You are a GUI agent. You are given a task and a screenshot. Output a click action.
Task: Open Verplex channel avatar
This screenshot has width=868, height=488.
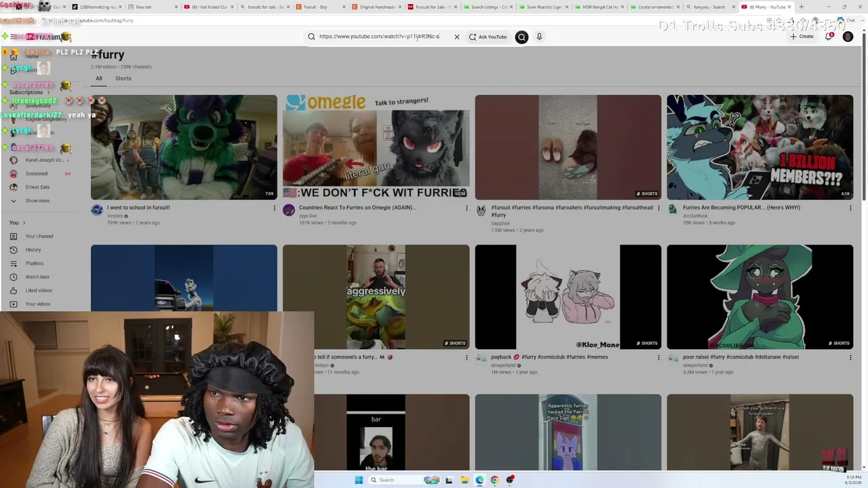tap(97, 210)
